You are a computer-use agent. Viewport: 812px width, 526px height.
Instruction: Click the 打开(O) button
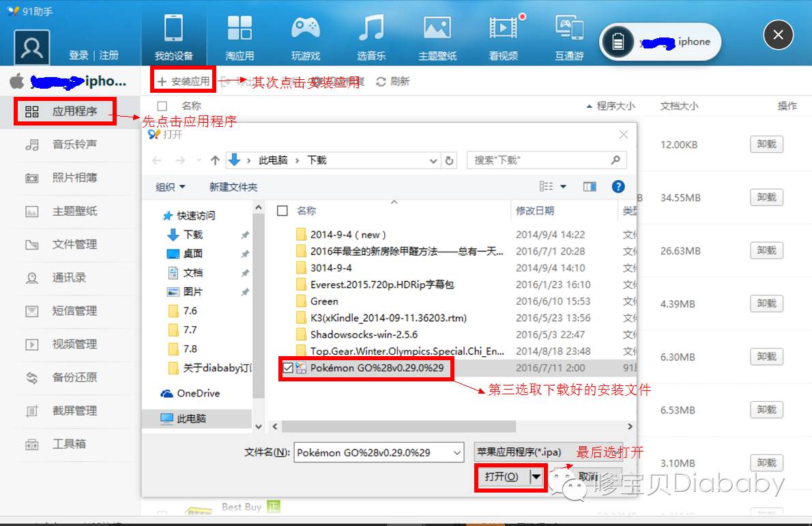click(502, 477)
